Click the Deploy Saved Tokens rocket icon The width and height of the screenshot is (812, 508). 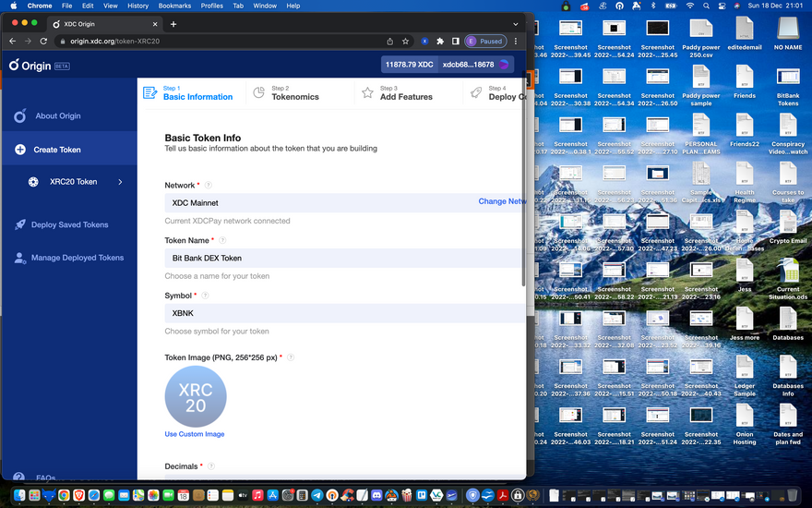pos(20,224)
